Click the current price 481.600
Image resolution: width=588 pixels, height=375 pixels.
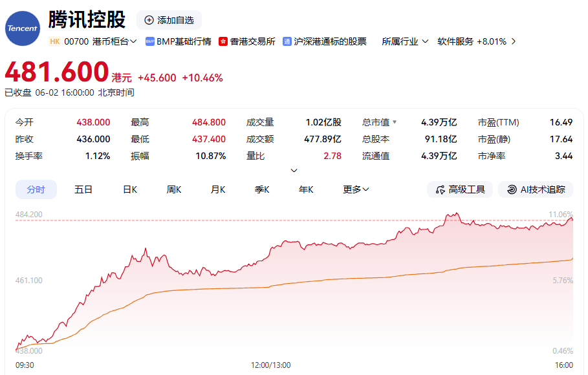(x=57, y=72)
